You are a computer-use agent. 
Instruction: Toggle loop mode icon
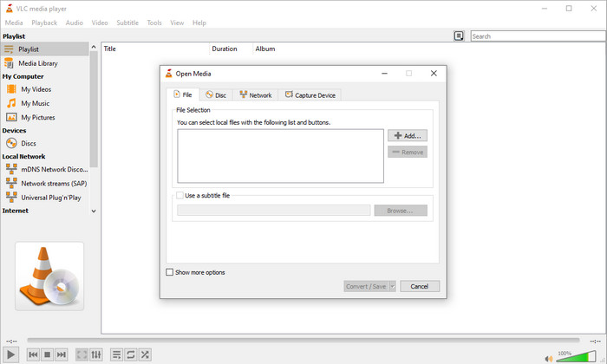[131, 354]
